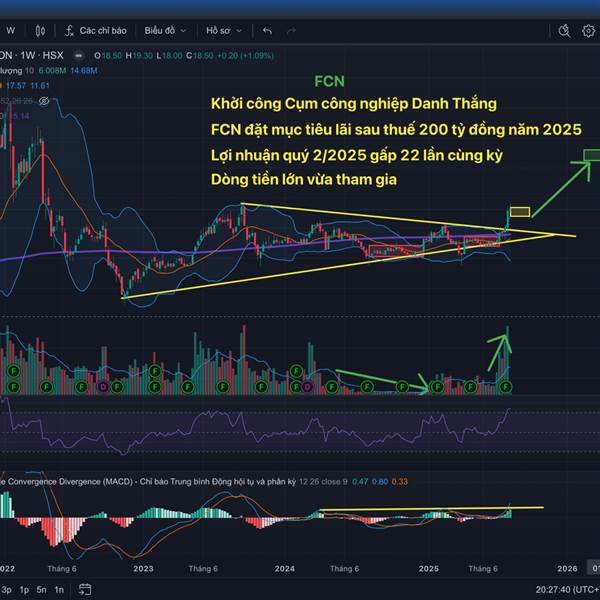600x600 pixels.
Task: Click the volume legend value 6.008M
Action: tap(52, 71)
